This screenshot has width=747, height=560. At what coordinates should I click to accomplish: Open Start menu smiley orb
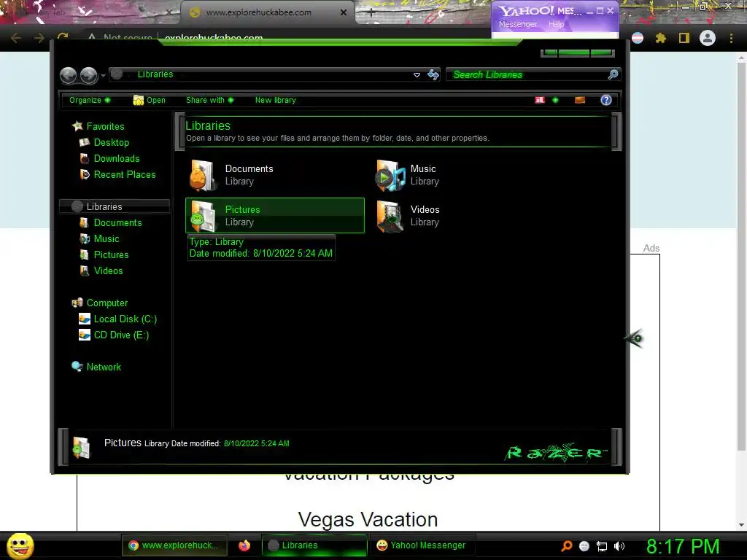pos(20,545)
